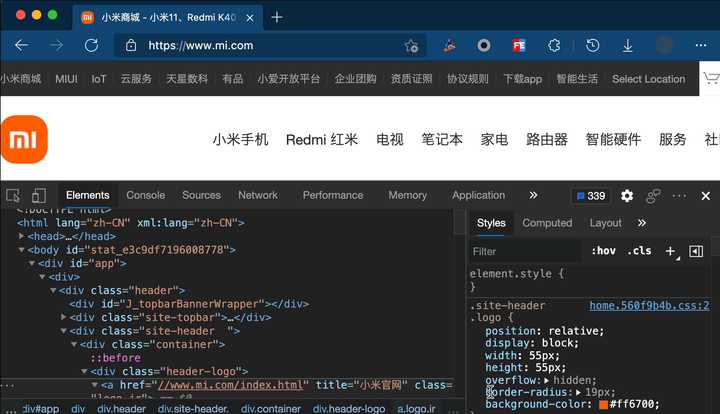The height and width of the screenshot is (414, 720).
Task: Open the downloads arrow icon
Action: coord(628,45)
